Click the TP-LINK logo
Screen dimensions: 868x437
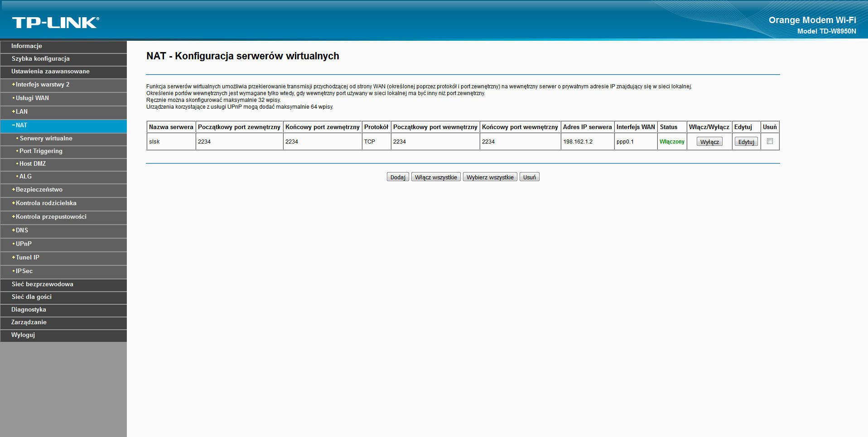[55, 23]
